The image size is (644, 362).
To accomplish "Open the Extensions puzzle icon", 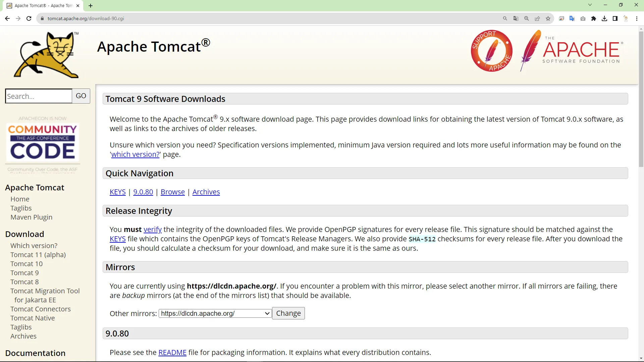I will click(x=594, y=18).
